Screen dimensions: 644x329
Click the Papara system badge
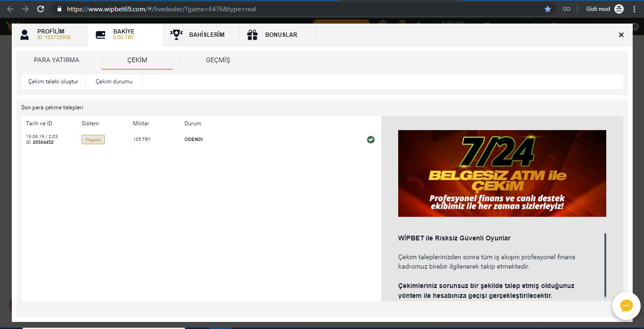[x=93, y=140]
